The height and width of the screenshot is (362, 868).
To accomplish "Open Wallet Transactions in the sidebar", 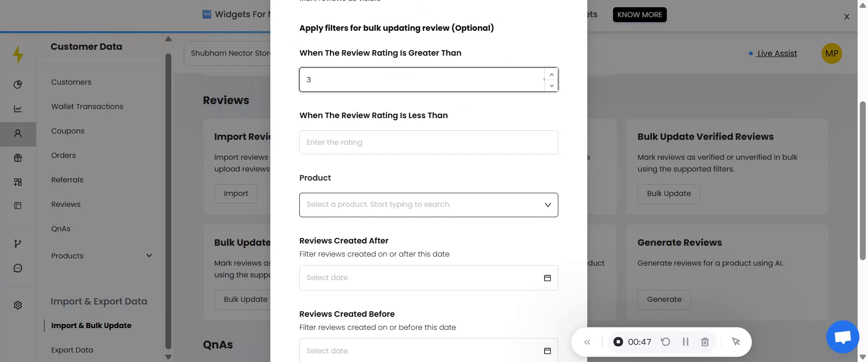I will tap(87, 106).
